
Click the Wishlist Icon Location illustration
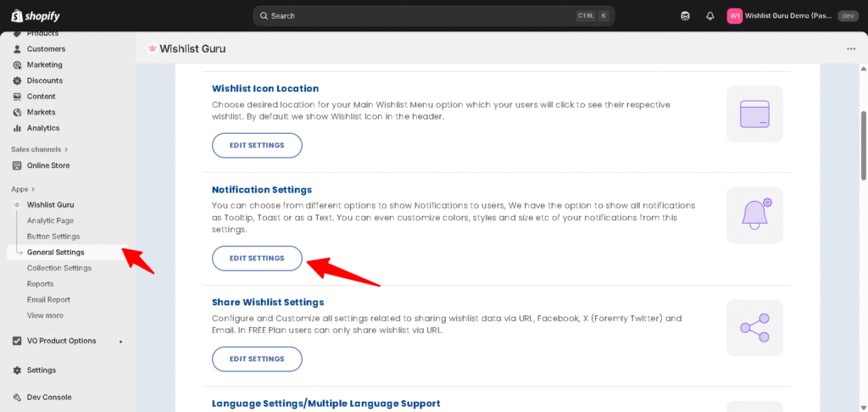(x=754, y=114)
